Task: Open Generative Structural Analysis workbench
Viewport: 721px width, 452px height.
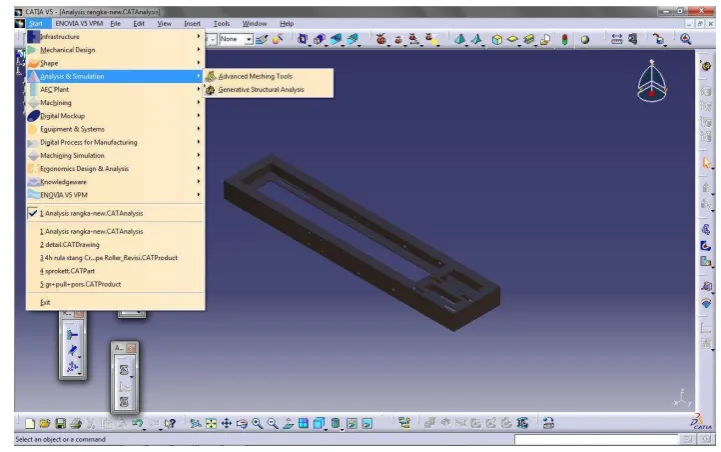Action: pos(261,90)
